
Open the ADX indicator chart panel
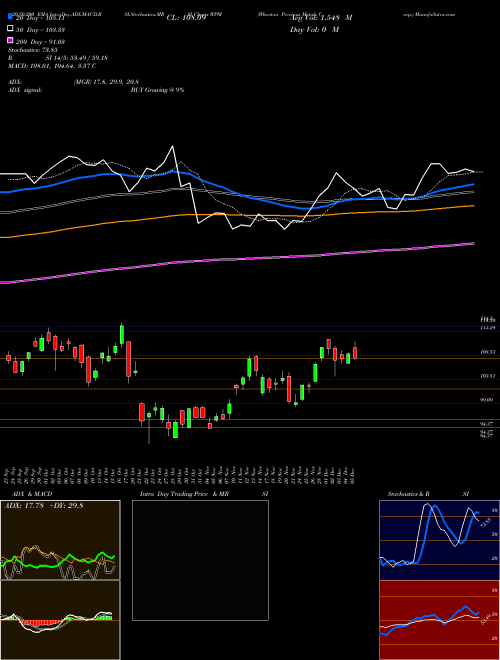(61, 540)
